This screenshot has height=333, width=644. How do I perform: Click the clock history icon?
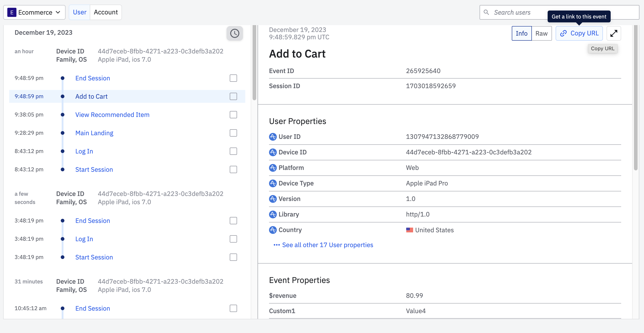[235, 33]
